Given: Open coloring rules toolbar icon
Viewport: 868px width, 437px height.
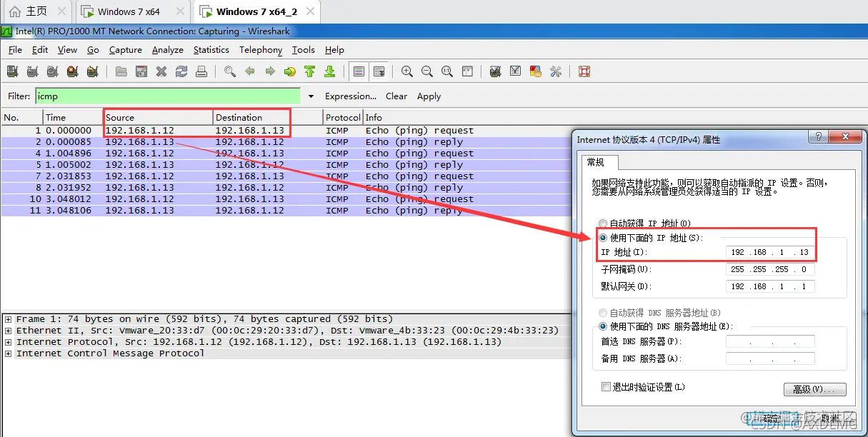Looking at the screenshot, I should click(536, 71).
